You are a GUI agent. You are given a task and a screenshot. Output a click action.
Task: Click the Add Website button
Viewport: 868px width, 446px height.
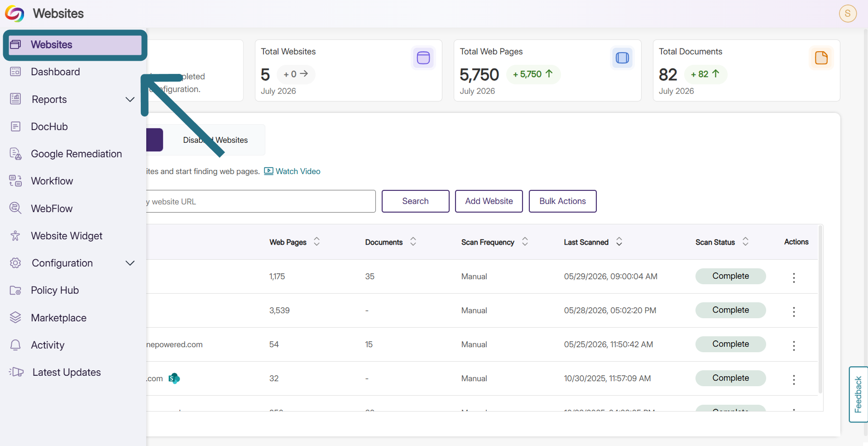[489, 201]
